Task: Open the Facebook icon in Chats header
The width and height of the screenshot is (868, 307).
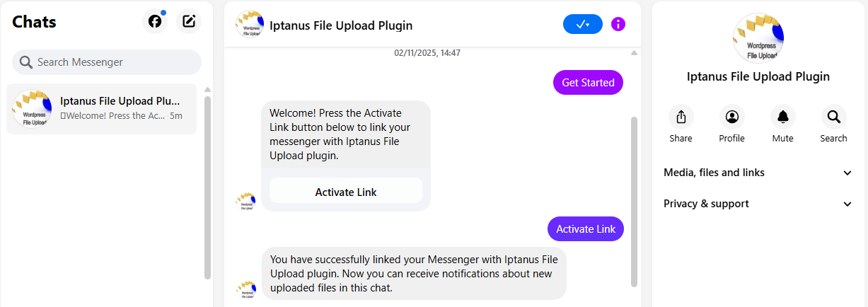Action: tap(155, 21)
